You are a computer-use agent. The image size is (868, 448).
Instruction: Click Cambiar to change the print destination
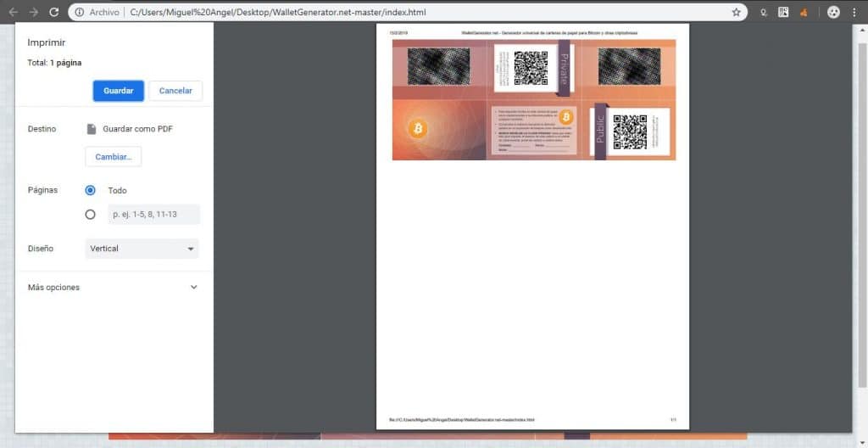coord(114,157)
